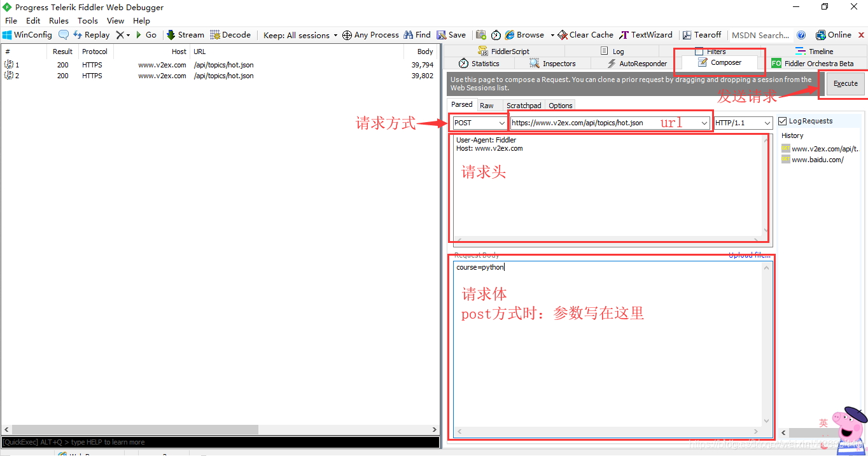This screenshot has width=868, height=456.
Task: Open the File menu
Action: coord(11,20)
